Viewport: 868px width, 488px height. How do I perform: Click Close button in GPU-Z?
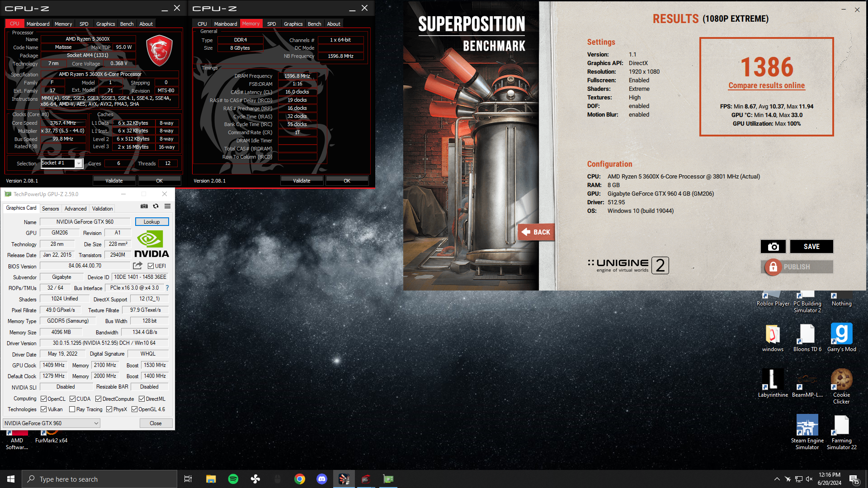point(156,423)
